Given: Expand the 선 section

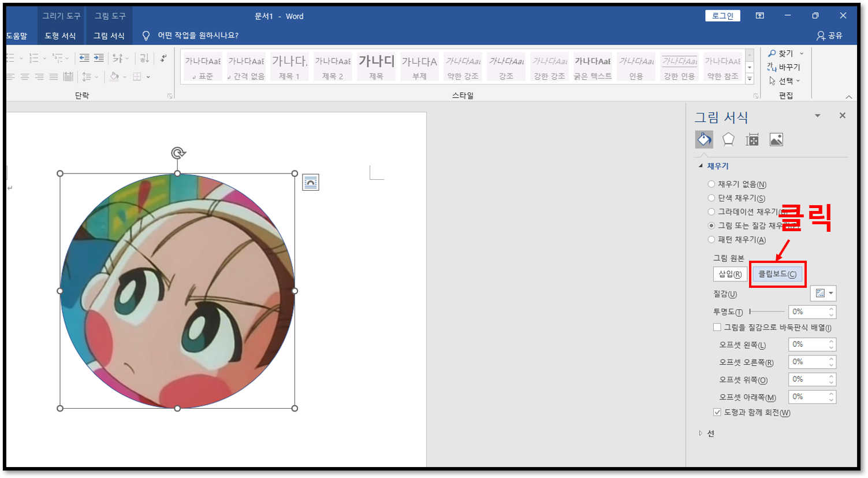Looking at the screenshot, I should click(x=701, y=433).
